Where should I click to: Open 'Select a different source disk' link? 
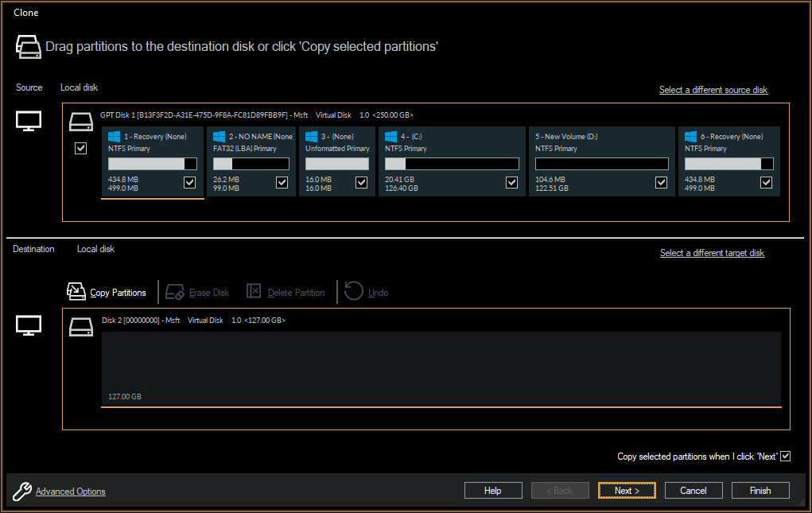[713, 90]
